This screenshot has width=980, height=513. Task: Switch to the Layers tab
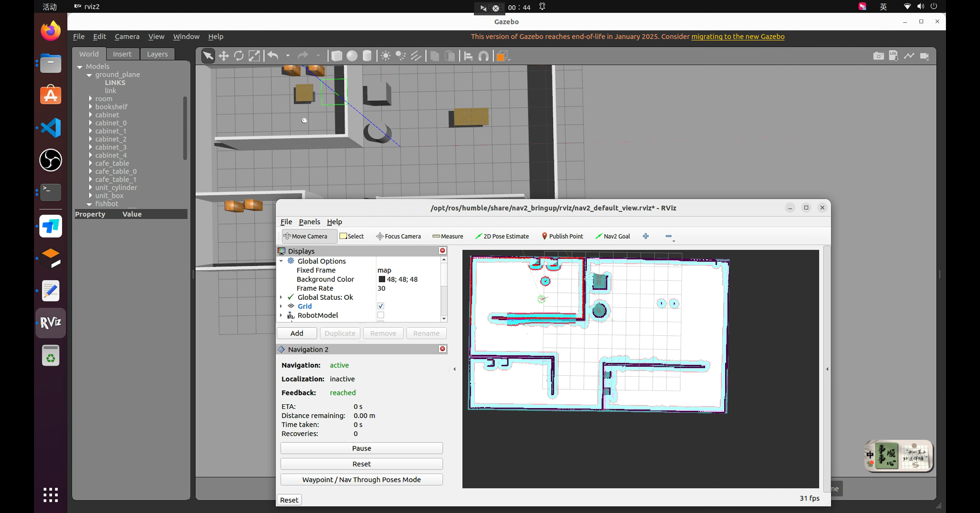pyautogui.click(x=157, y=54)
